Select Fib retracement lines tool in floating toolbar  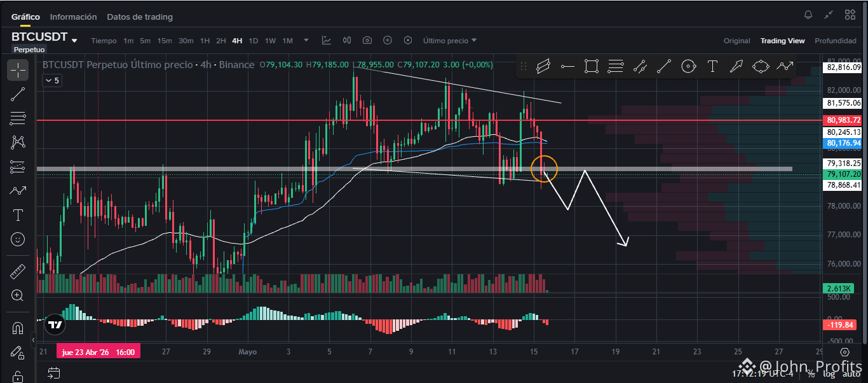(x=616, y=66)
